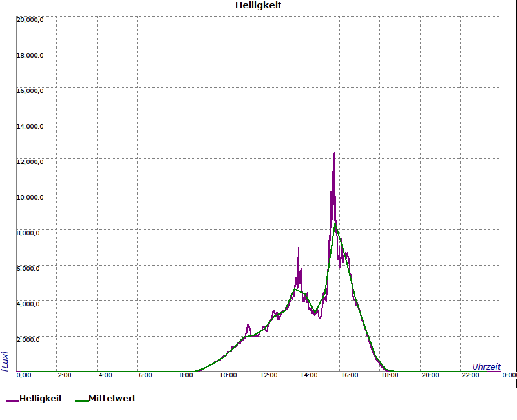Click the smaller purple spike at 14:00
The width and height of the screenshot is (517, 420).
tap(299, 249)
